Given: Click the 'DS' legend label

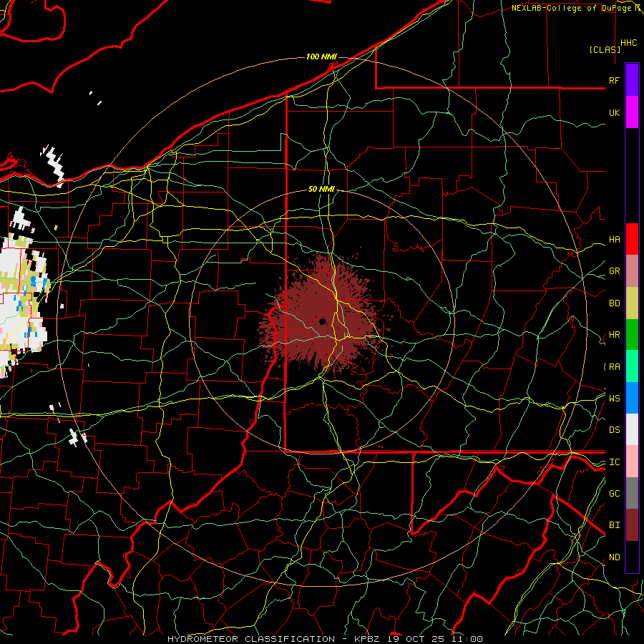Looking at the screenshot, I should [614, 430].
